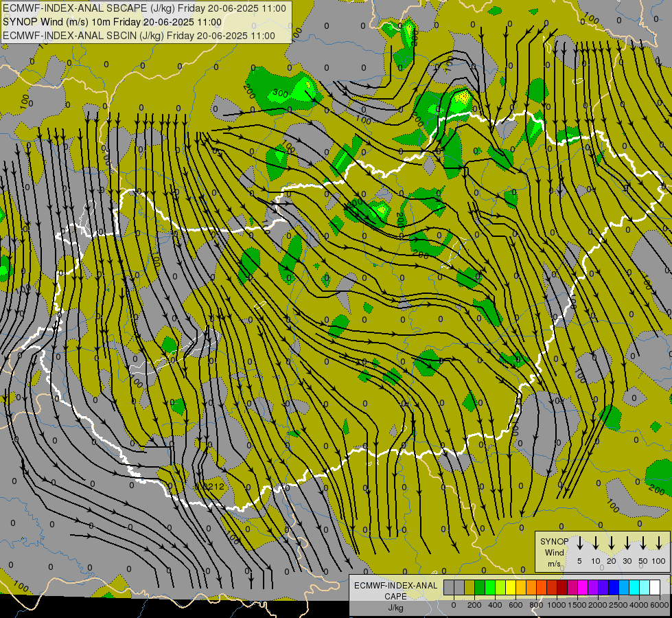Pick the lime yellow-green CAPE swatch

tap(500, 587)
